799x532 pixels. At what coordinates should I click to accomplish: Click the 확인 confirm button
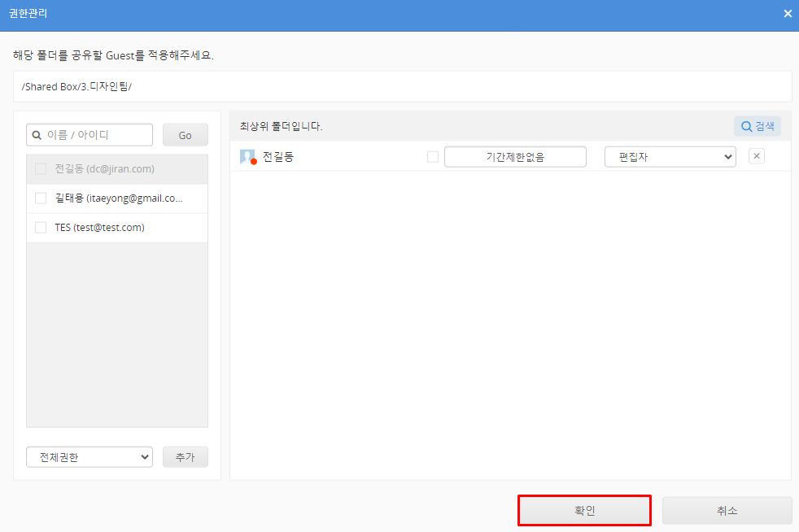(584, 511)
